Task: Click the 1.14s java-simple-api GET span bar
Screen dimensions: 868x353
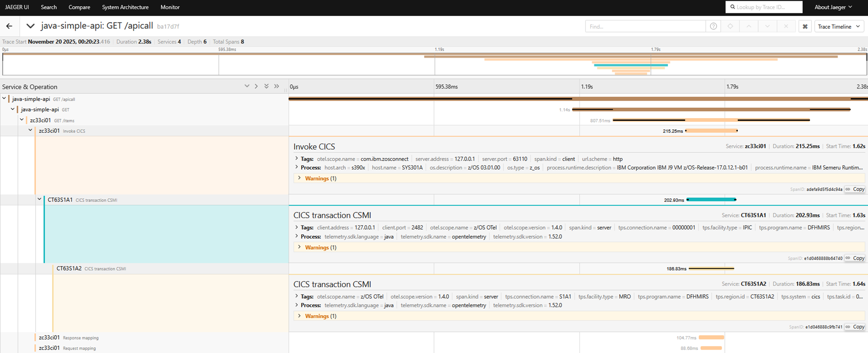Action: 711,109
